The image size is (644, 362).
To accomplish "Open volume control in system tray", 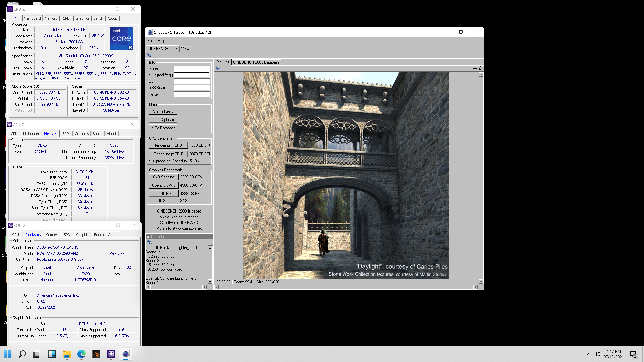I will pos(597,354).
